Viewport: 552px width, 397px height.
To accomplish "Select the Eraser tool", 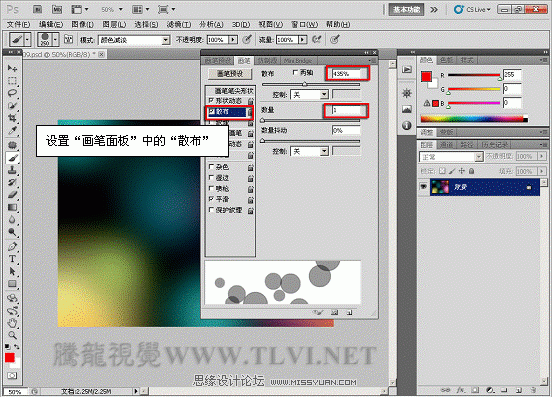I will pos(12,195).
